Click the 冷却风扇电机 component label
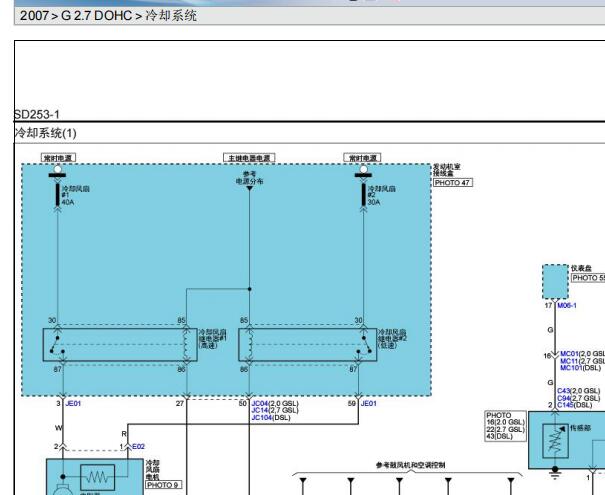Screen dimensions: 605x495 [152, 470]
